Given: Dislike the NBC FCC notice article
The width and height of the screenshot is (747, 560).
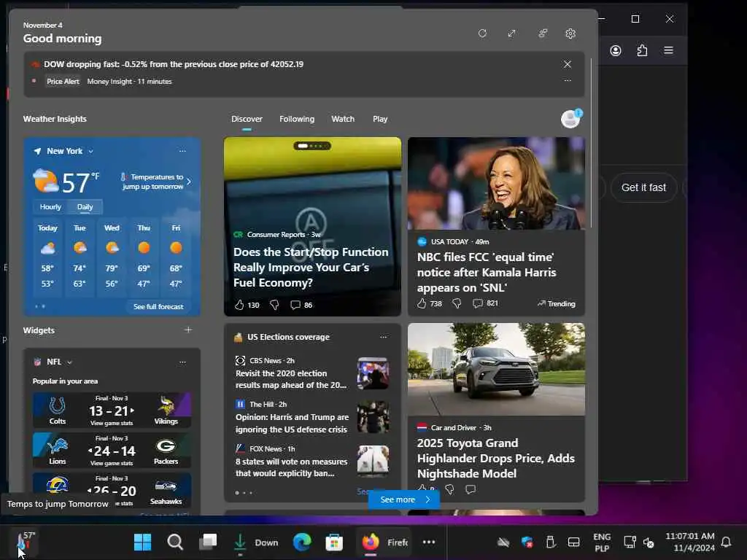Looking at the screenshot, I should (x=457, y=303).
